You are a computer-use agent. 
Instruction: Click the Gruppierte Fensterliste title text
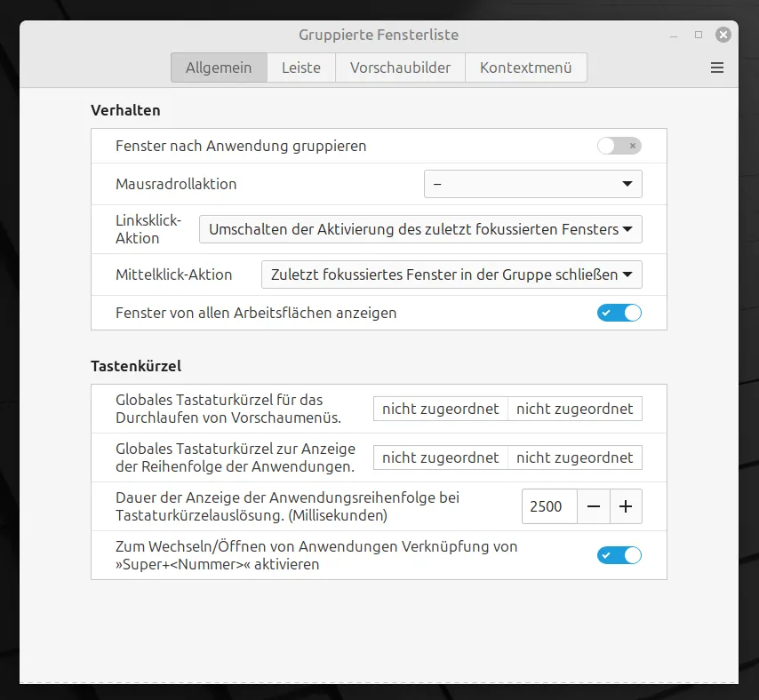pyautogui.click(x=379, y=35)
